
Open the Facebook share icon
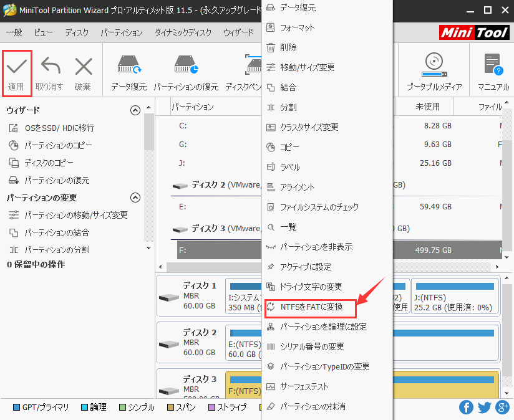pyautogui.click(x=466, y=407)
